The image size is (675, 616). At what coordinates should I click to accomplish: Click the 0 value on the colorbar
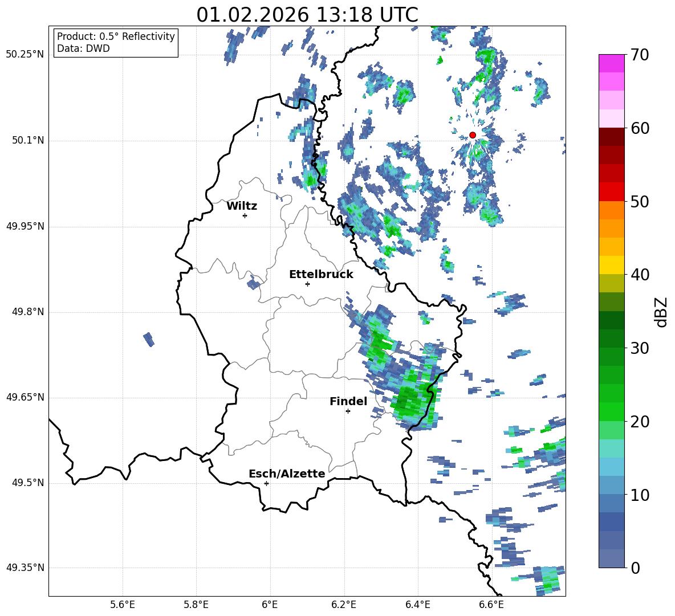tap(635, 568)
